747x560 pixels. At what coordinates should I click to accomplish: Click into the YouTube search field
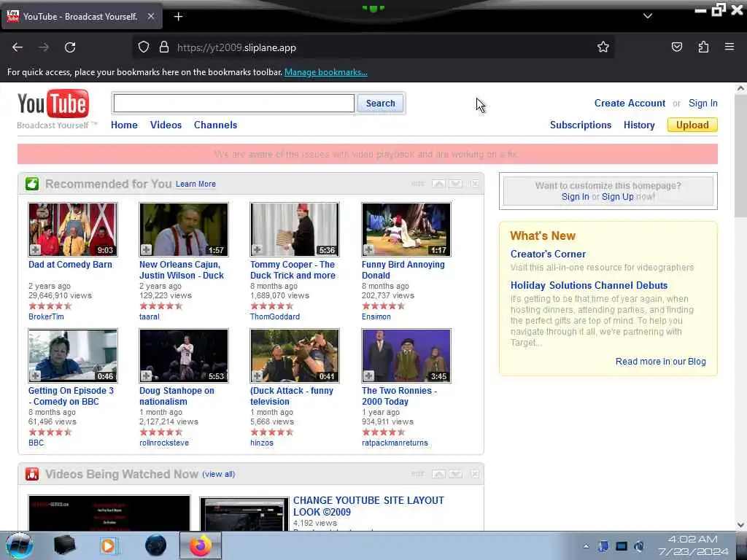tap(233, 103)
